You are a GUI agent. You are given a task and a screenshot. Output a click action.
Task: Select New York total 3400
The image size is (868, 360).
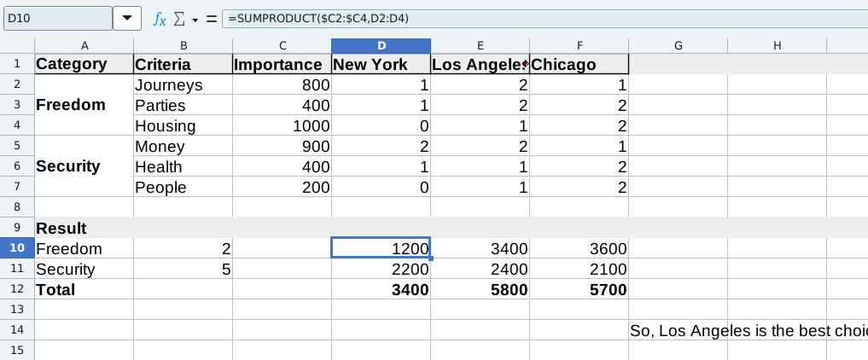(x=382, y=289)
